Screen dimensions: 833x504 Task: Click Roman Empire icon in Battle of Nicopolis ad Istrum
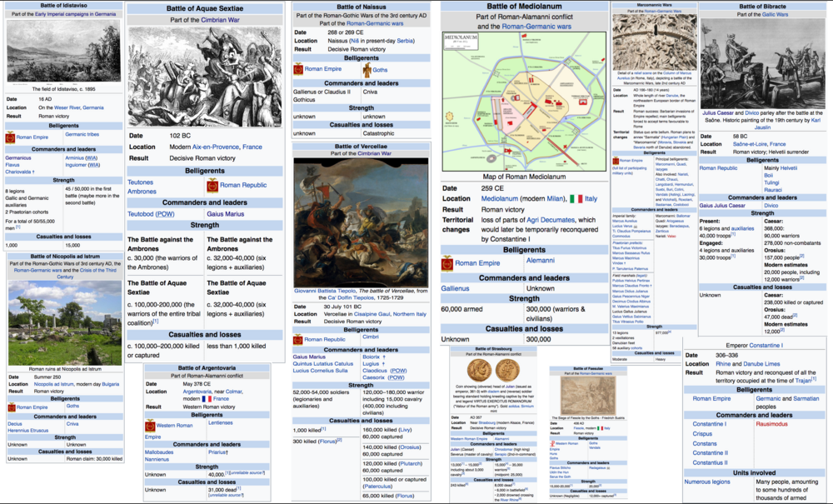click(10, 407)
